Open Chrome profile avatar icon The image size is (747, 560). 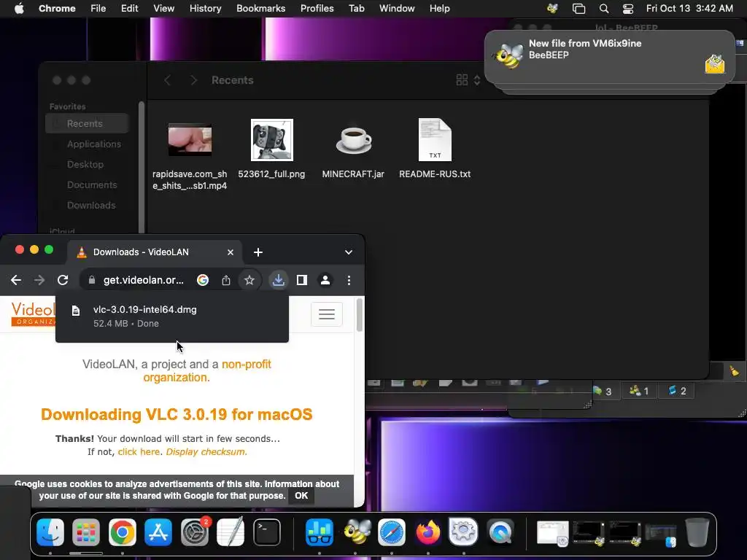coord(325,280)
